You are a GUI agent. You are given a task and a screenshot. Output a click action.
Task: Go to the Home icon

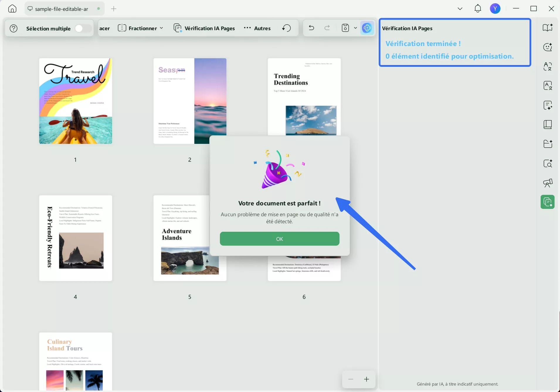pos(12,9)
